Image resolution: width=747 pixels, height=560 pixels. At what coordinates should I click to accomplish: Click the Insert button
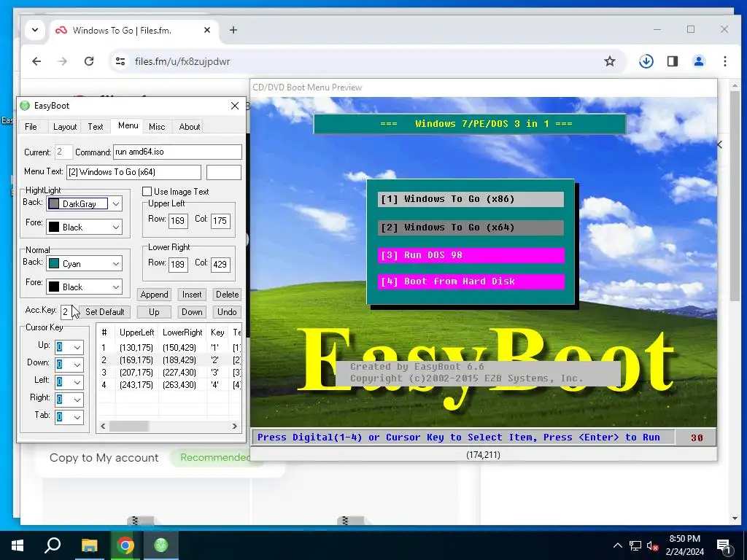tap(192, 295)
